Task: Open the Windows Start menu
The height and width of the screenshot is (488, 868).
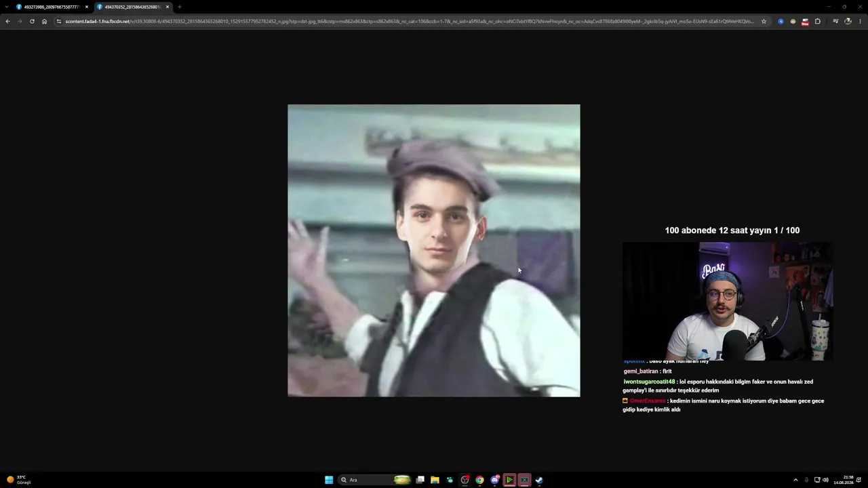Action: click(329, 480)
